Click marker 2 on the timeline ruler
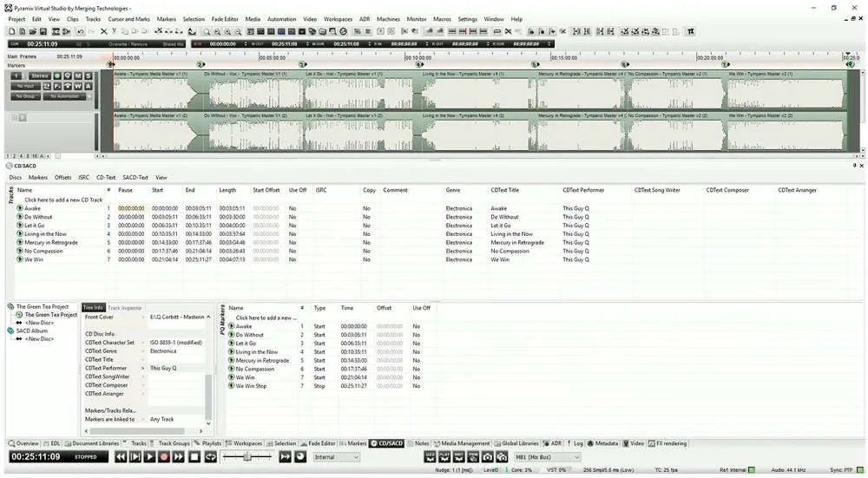Screen dimensions: 868x478 click(201, 65)
